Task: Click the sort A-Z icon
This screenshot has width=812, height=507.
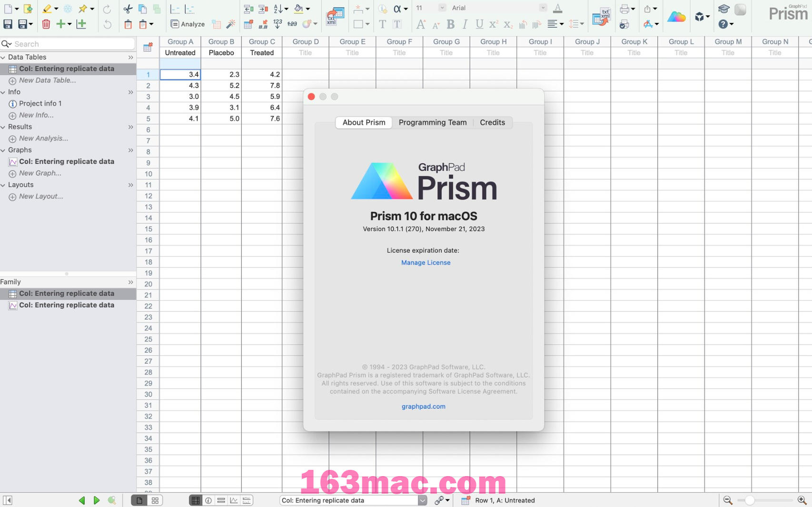Action: click(x=278, y=9)
